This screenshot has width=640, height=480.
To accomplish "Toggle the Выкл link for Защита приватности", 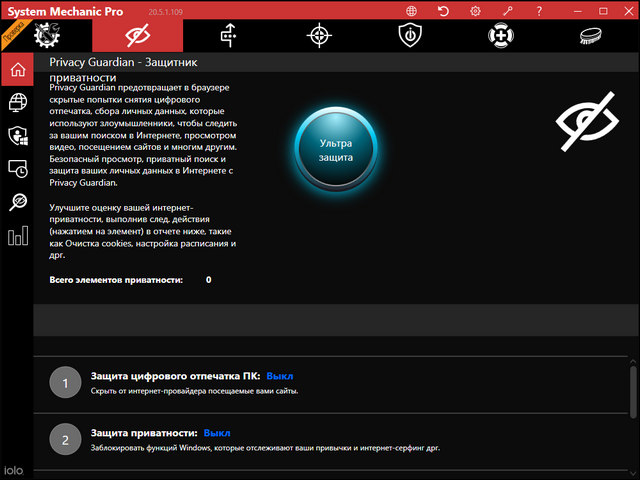I will 217,433.
